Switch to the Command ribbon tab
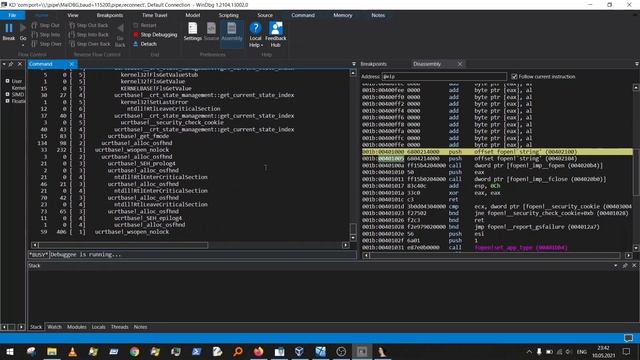Viewport: 640px width, 360px height. (x=303, y=15)
